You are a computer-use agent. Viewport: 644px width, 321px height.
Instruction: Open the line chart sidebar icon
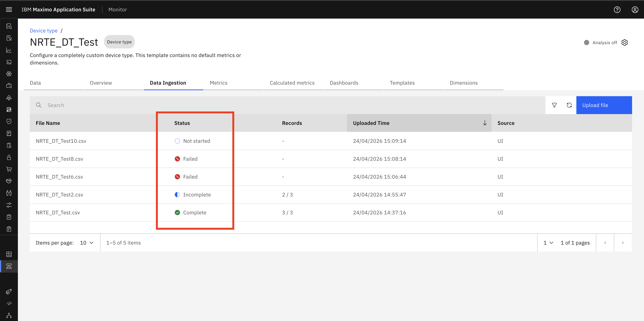tap(9, 50)
